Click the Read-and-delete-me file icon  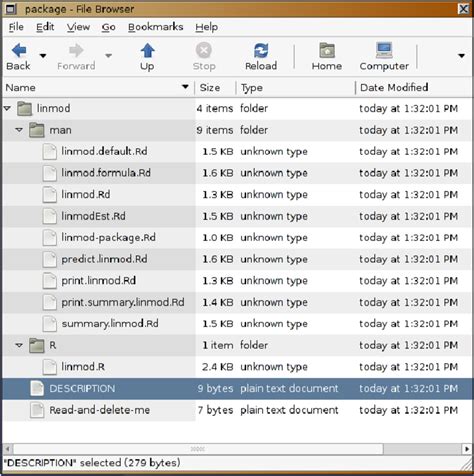pyautogui.click(x=37, y=410)
